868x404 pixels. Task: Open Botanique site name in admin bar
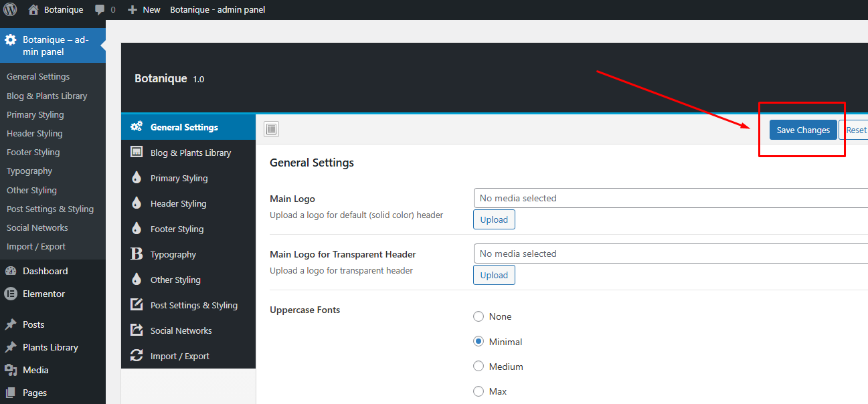(64, 9)
